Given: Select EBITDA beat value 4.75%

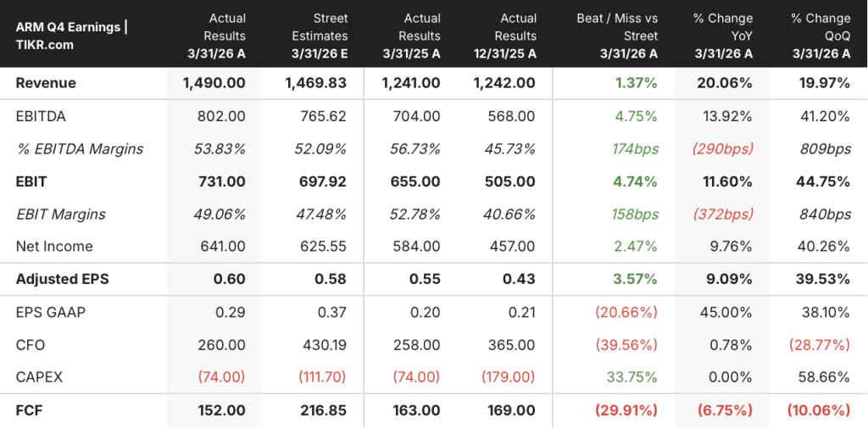Looking at the screenshot, I should coord(634,117).
